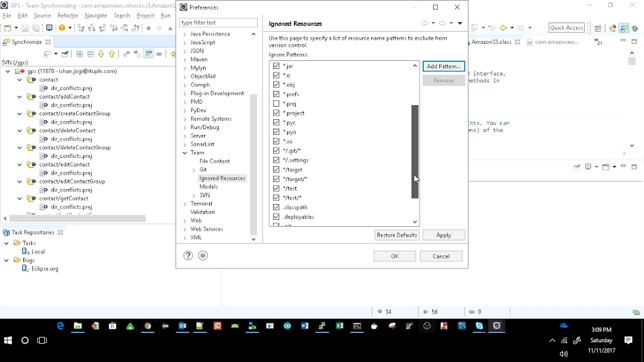The image size is (644, 362).
Task: Expand the SVN preferences node
Action: (194, 195)
